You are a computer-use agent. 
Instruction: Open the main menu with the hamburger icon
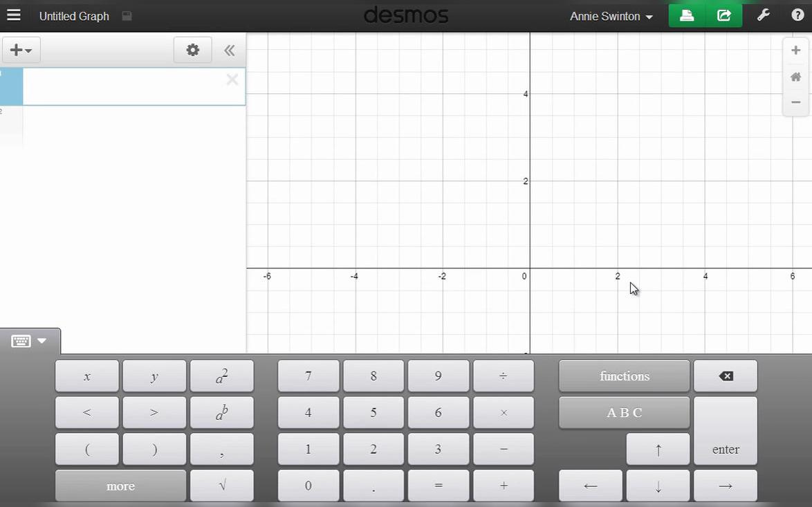coord(14,15)
